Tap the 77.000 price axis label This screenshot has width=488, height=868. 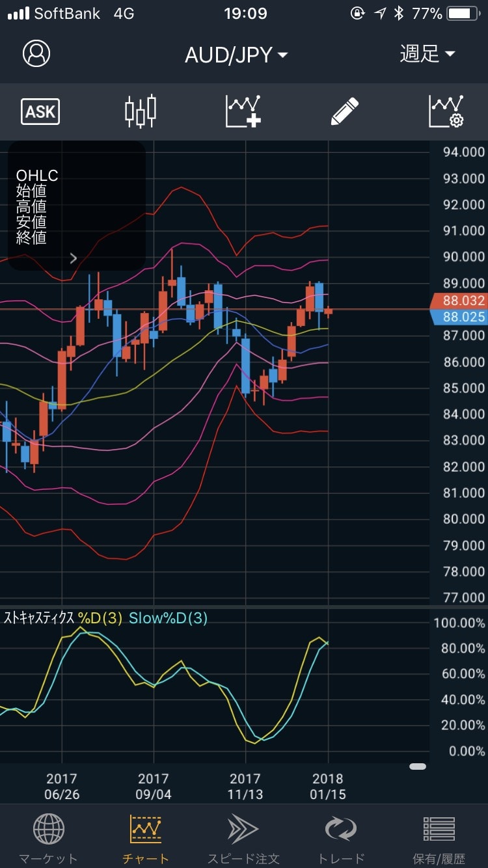point(463,597)
